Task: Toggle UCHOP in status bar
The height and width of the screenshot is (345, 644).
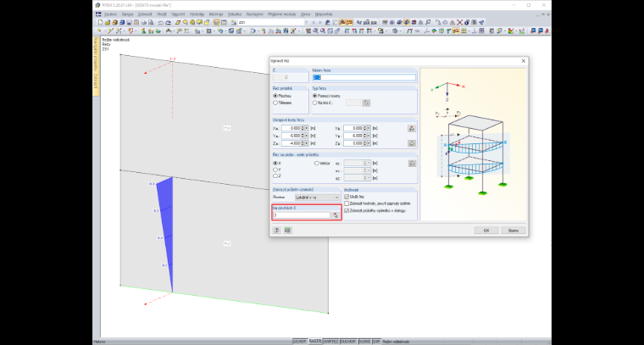Action: [x=300, y=342]
